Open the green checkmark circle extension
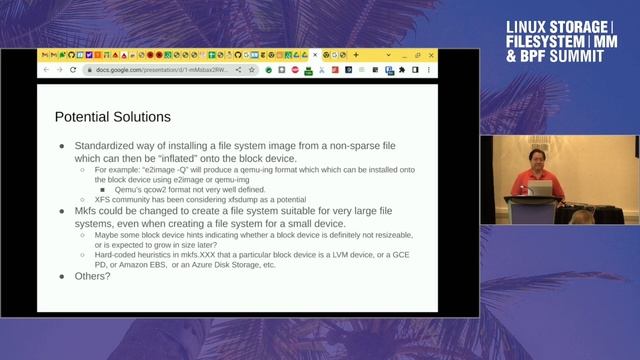 (269, 70)
